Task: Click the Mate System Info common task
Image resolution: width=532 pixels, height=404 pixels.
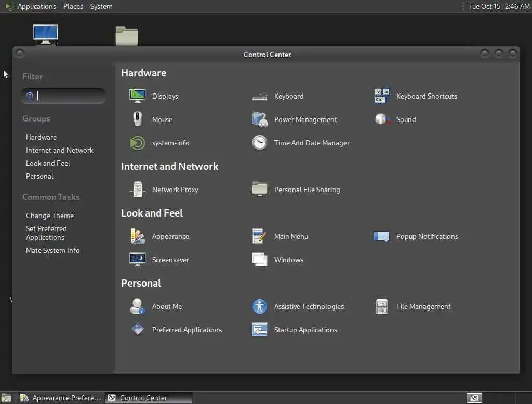Action: [53, 250]
